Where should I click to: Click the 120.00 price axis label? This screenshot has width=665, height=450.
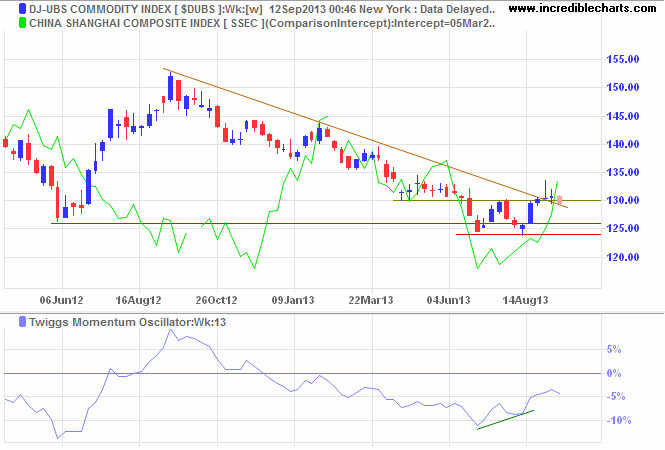click(x=623, y=257)
